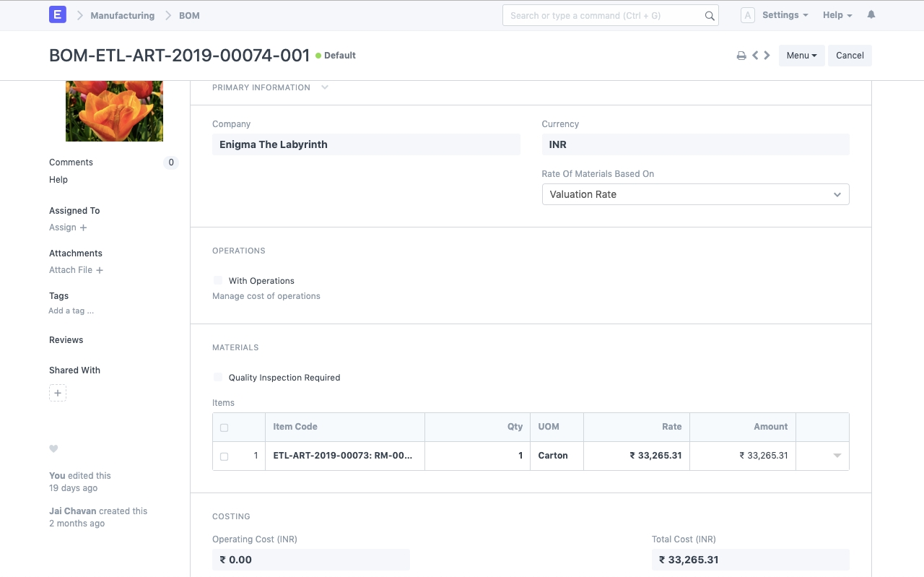Click the ERPNext home logo icon
The image size is (924, 577).
click(x=58, y=15)
